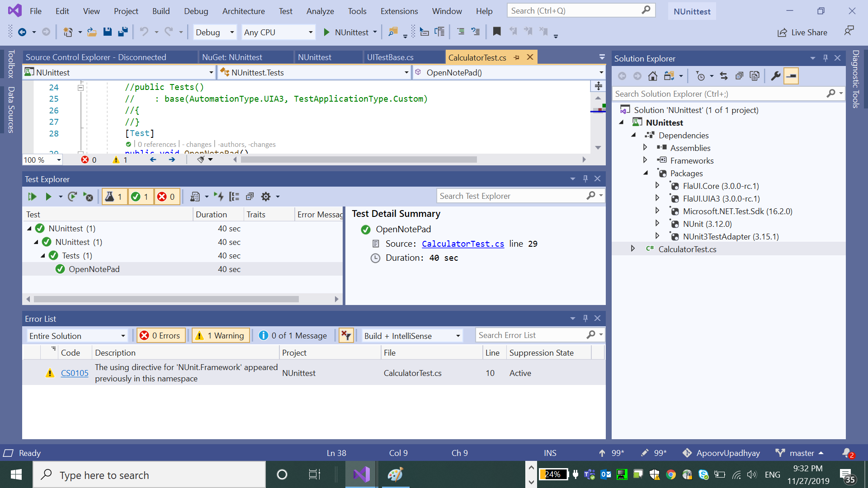
Task: Open Test Explorer settings gear
Action: (x=266, y=197)
